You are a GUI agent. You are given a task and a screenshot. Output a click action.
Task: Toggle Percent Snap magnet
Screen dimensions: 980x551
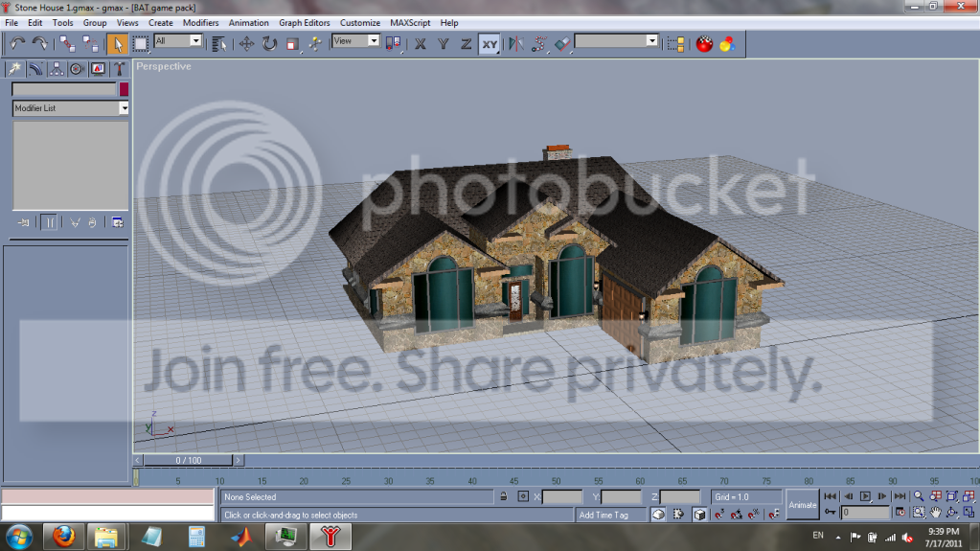[x=754, y=514]
